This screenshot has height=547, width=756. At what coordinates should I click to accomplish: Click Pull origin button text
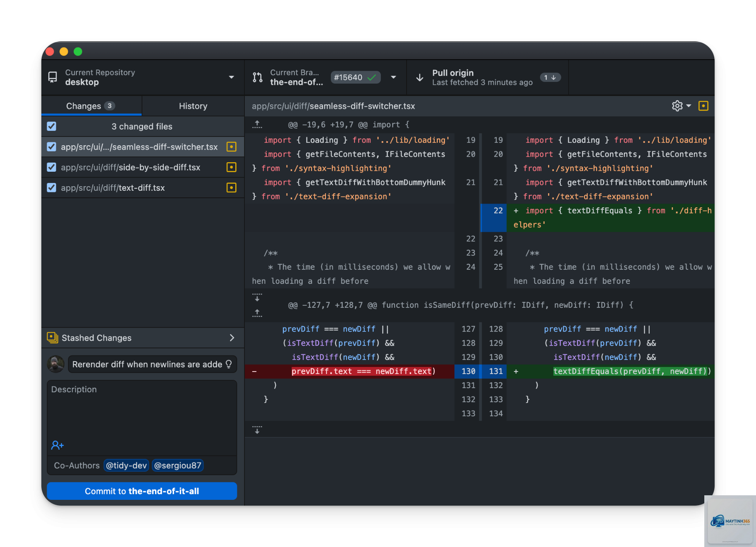pos(453,73)
